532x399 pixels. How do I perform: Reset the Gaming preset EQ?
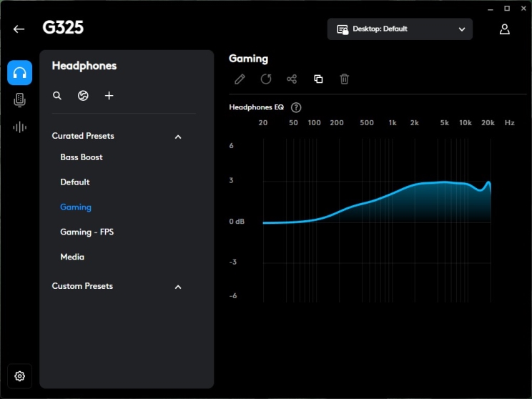tap(266, 79)
